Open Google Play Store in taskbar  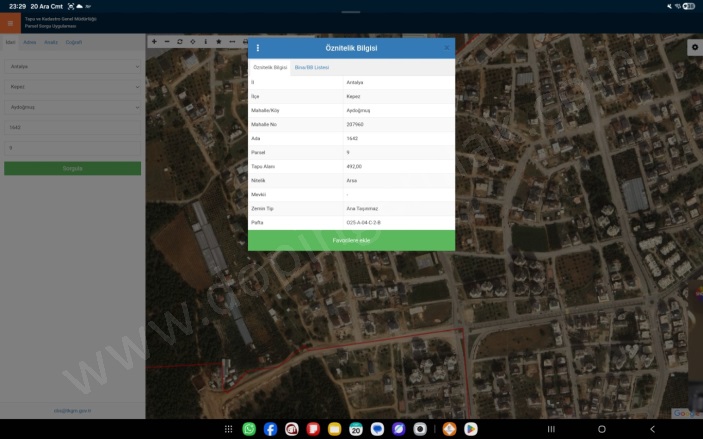(x=470, y=429)
